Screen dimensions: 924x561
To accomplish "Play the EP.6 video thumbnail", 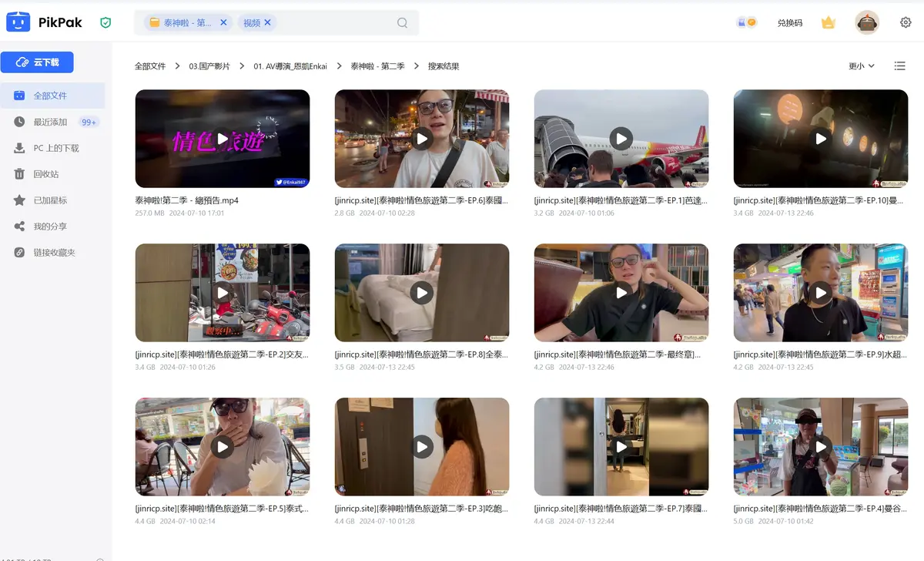I will coord(422,139).
